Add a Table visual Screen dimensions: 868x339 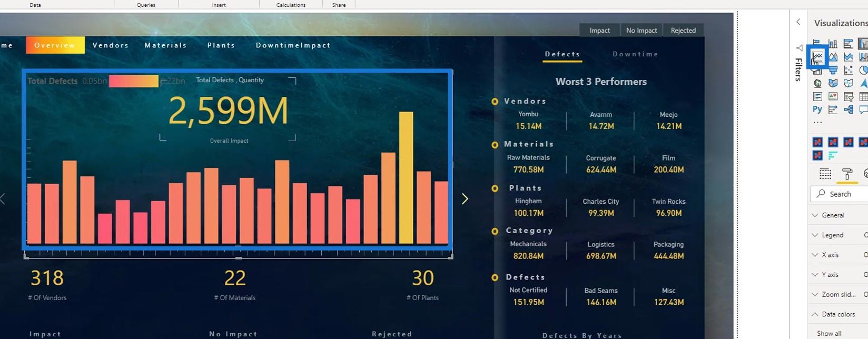864,96
